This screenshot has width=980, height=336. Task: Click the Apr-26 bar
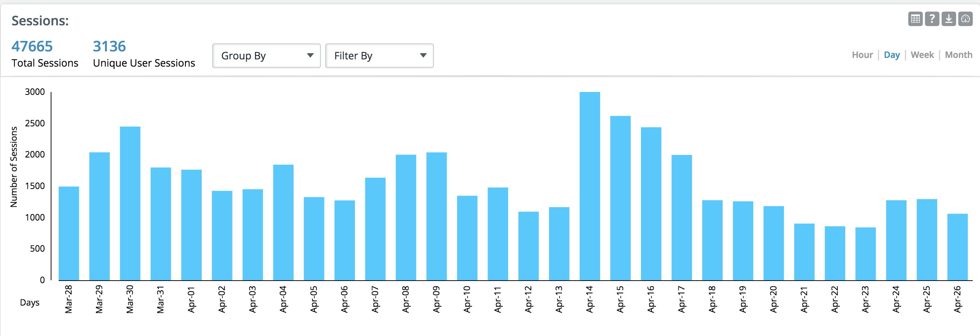coord(958,247)
